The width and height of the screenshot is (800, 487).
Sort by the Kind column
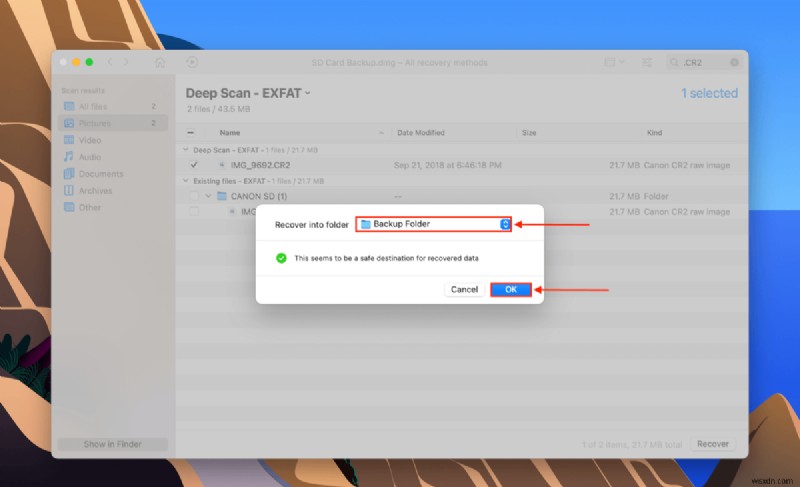pyautogui.click(x=655, y=133)
